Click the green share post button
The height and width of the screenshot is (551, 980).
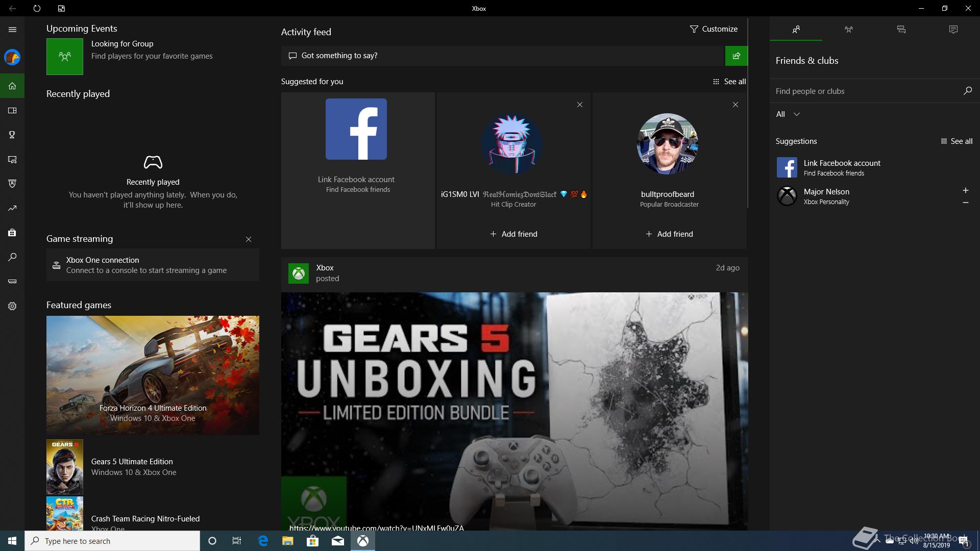click(x=736, y=56)
